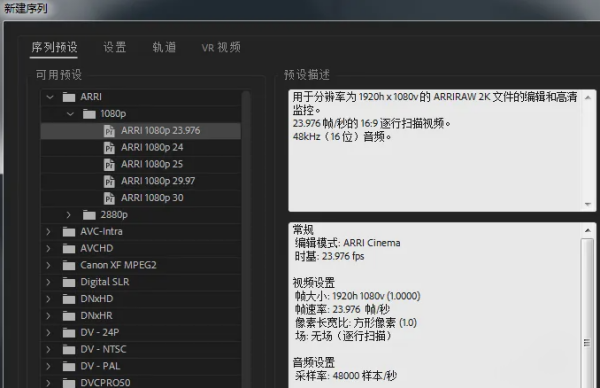Select the 2880p folder label
The width and height of the screenshot is (600, 388).
pyautogui.click(x=114, y=215)
